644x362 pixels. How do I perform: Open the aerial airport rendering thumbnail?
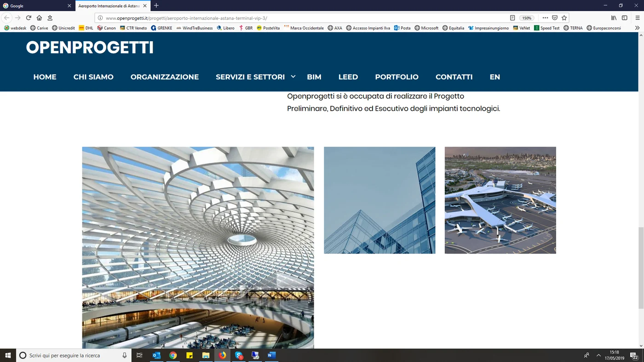click(x=500, y=200)
